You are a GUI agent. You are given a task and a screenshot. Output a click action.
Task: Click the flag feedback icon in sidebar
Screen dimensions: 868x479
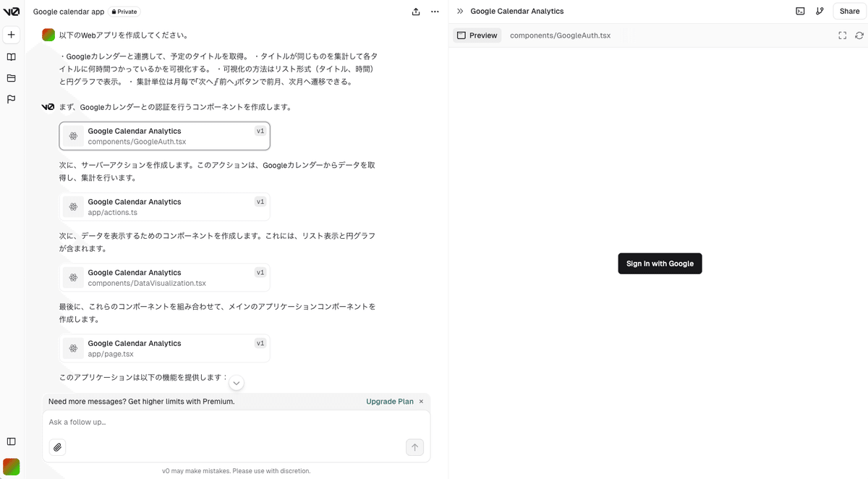11,99
